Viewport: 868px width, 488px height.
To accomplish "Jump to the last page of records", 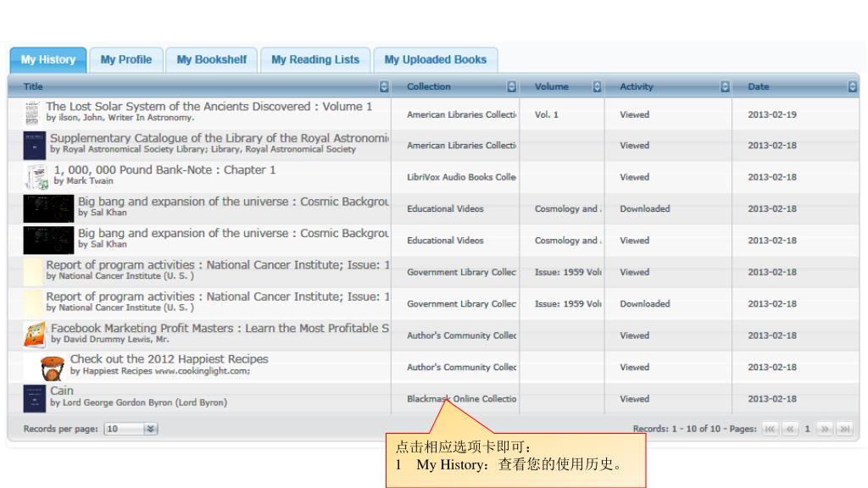I will (845, 429).
